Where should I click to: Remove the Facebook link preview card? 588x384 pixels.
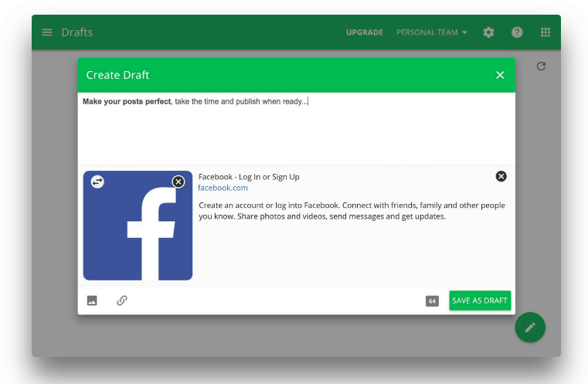pos(501,176)
